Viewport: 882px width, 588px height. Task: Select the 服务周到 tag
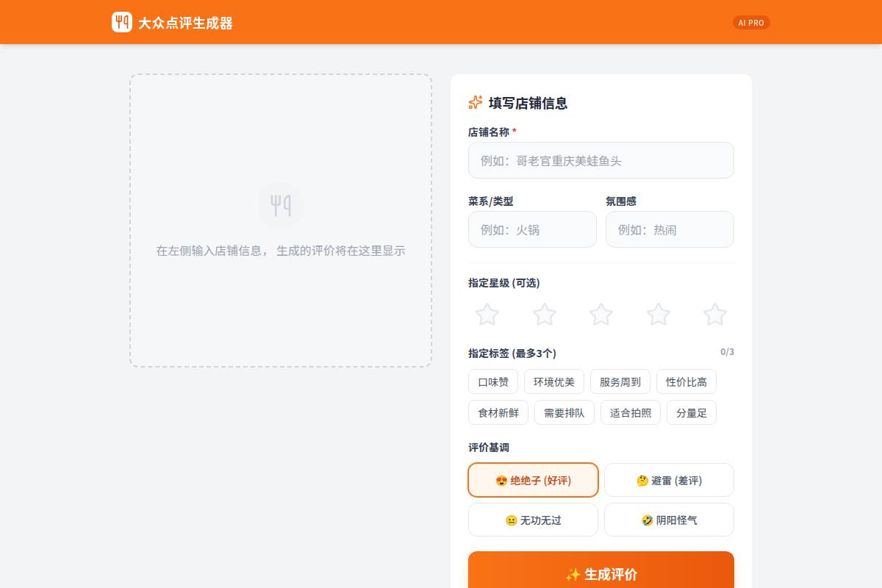pos(620,381)
